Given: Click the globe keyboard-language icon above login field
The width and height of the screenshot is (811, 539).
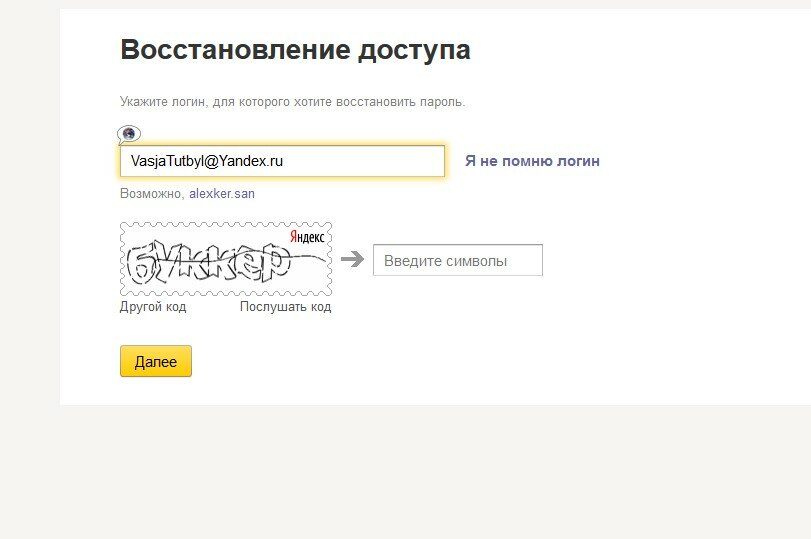Looking at the screenshot, I should [129, 134].
